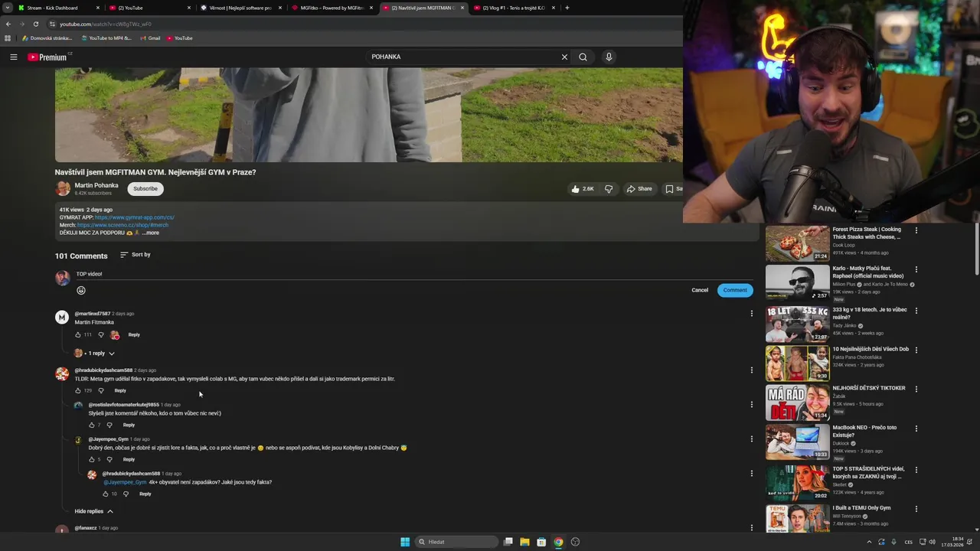Open the Gmail bookmark
Screen dimensions: 980x551
coord(150,38)
